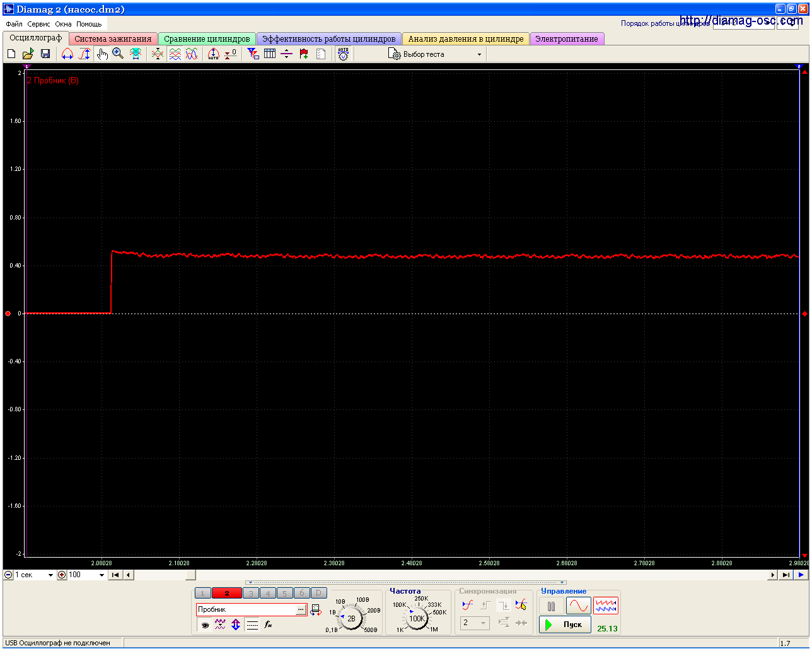Image resolution: width=812 pixels, height=651 pixels.
Task: Open the Сервис menu
Action: pos(38,24)
